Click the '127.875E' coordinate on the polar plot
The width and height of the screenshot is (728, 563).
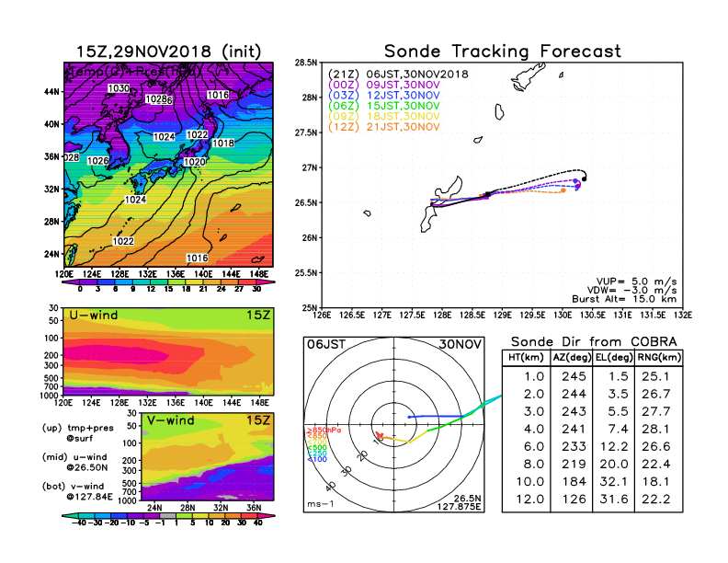459,506
